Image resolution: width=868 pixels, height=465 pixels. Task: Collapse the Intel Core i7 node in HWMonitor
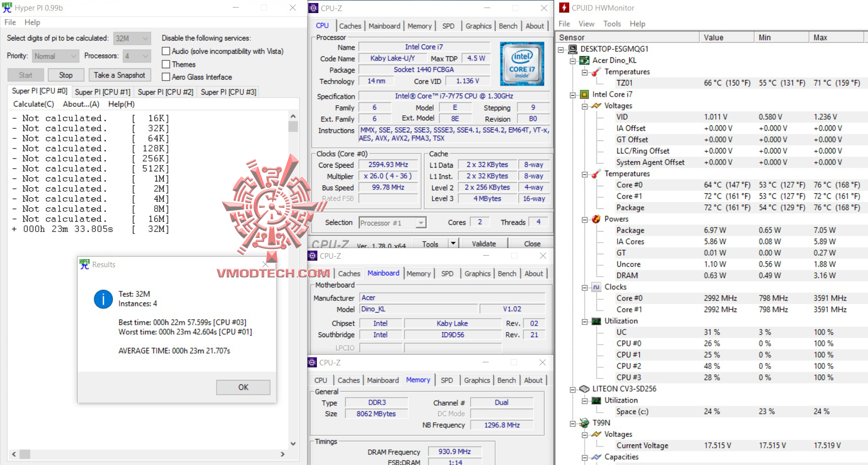pos(573,95)
